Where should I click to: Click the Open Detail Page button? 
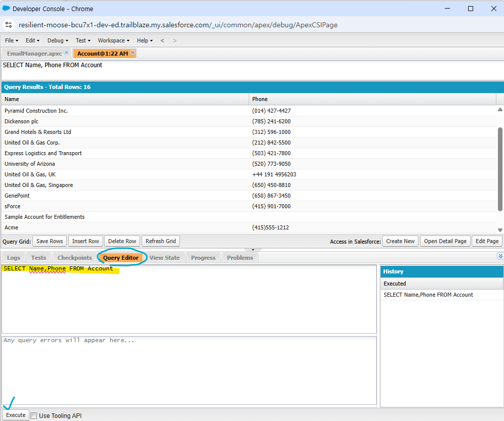(x=445, y=241)
